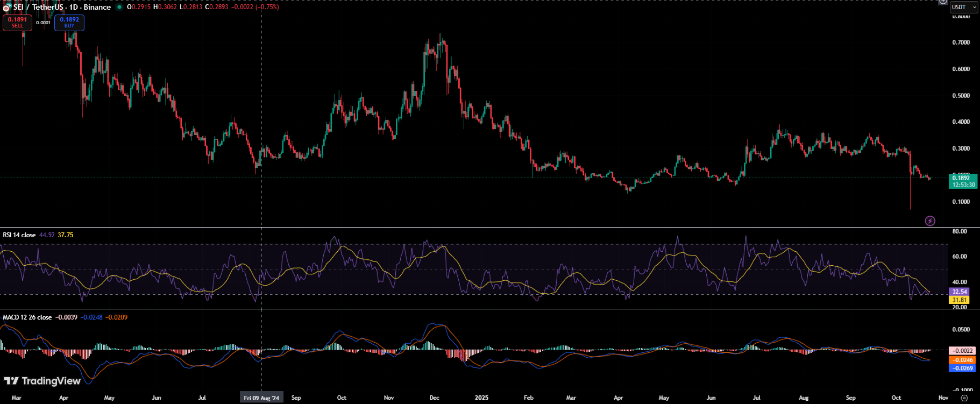Click the Aug label near right end of time axis

[804, 398]
